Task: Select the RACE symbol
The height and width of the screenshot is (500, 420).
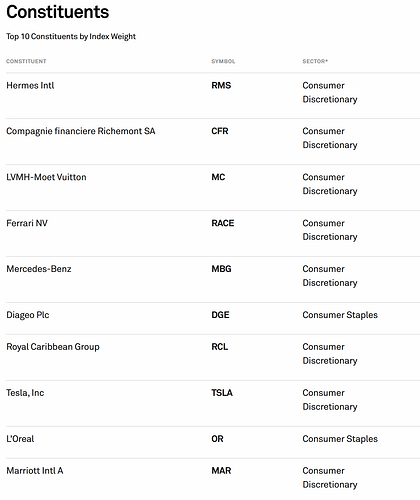Action: (223, 223)
